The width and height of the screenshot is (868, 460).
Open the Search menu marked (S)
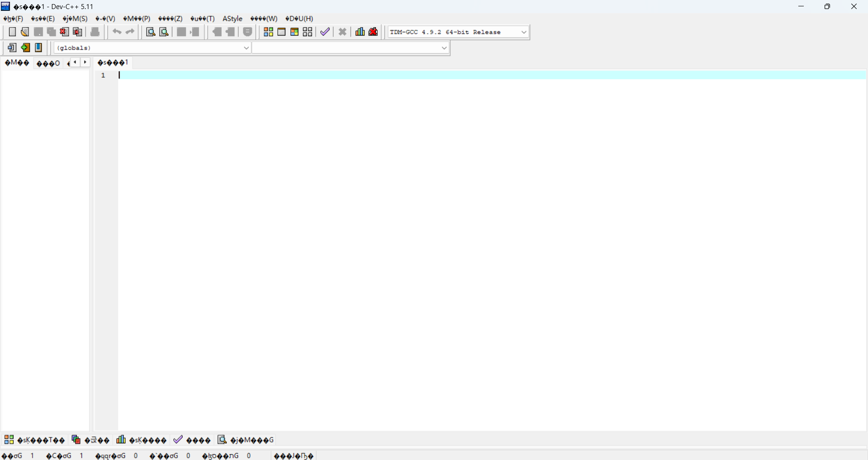pyautogui.click(x=75, y=19)
